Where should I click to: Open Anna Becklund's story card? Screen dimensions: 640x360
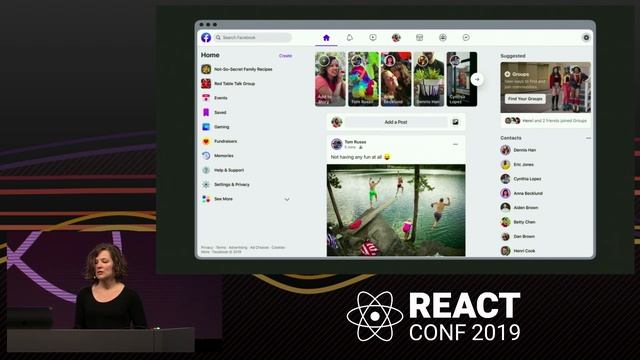pyautogui.click(x=396, y=79)
